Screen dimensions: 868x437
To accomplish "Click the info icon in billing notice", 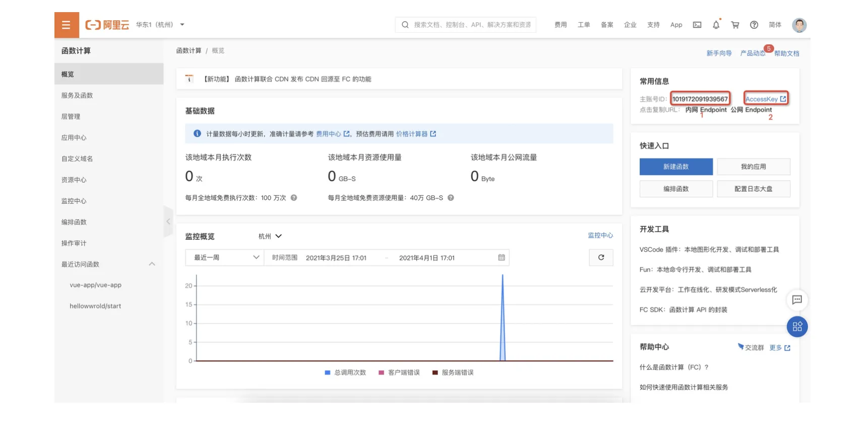I will 197,134.
